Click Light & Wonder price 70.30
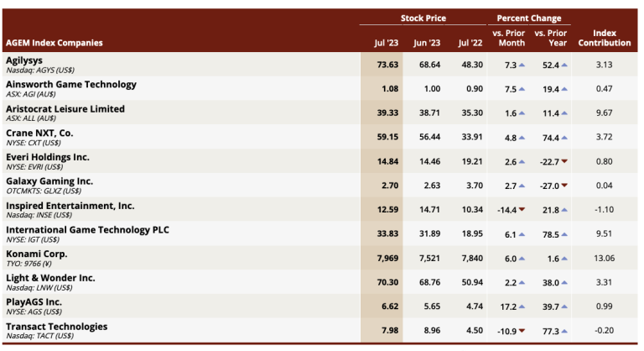Screen dimensions: 644x351 [387, 282]
